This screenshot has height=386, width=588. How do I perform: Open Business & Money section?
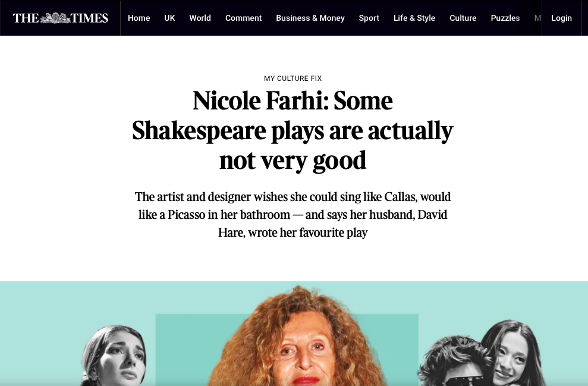tap(310, 18)
